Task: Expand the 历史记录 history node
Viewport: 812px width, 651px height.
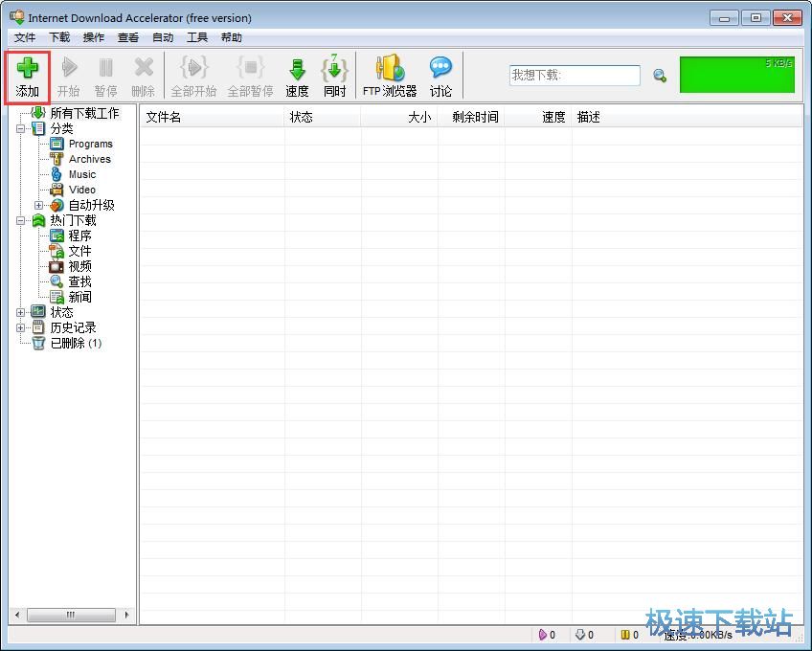Action: (20, 327)
